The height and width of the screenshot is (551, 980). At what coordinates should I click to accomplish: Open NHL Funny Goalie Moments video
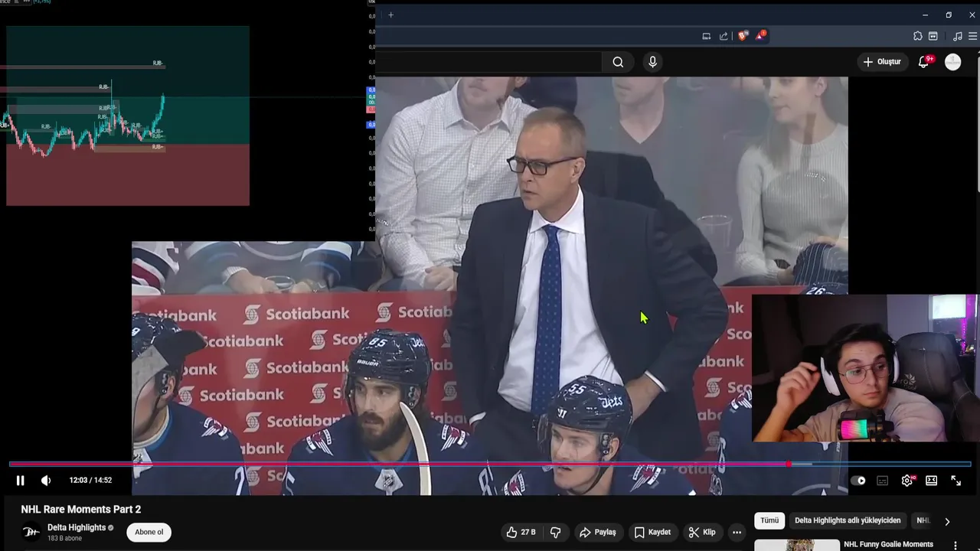pyautogui.click(x=888, y=544)
